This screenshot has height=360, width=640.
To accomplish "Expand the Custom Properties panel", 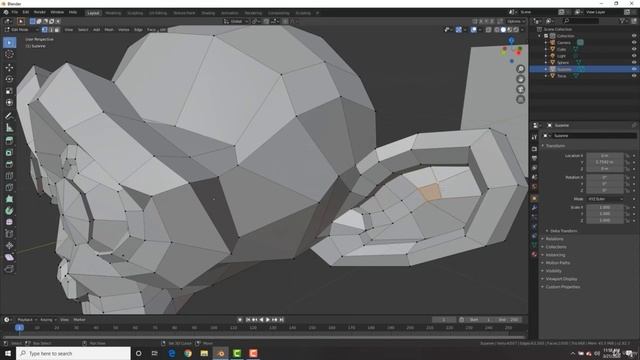I will [561, 287].
